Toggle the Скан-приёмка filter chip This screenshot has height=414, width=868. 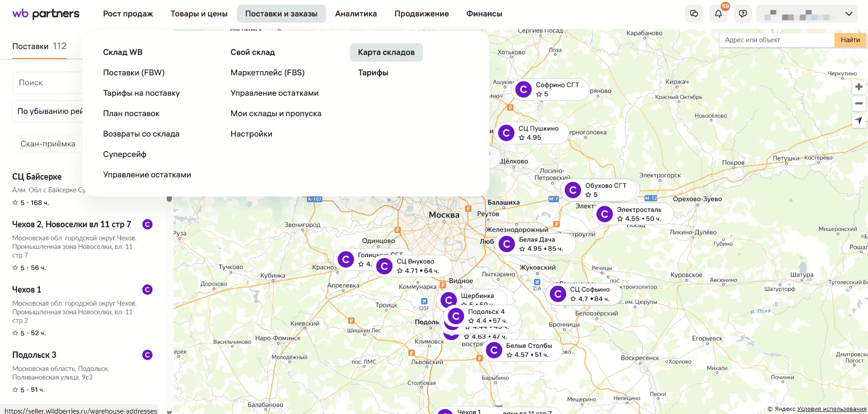(48, 144)
